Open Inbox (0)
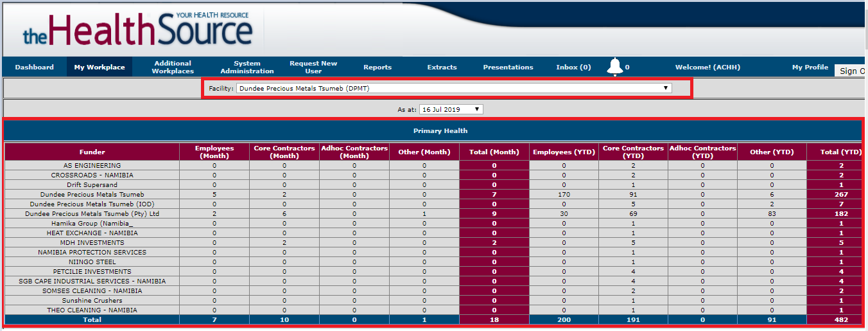The image size is (868, 331). (x=573, y=67)
